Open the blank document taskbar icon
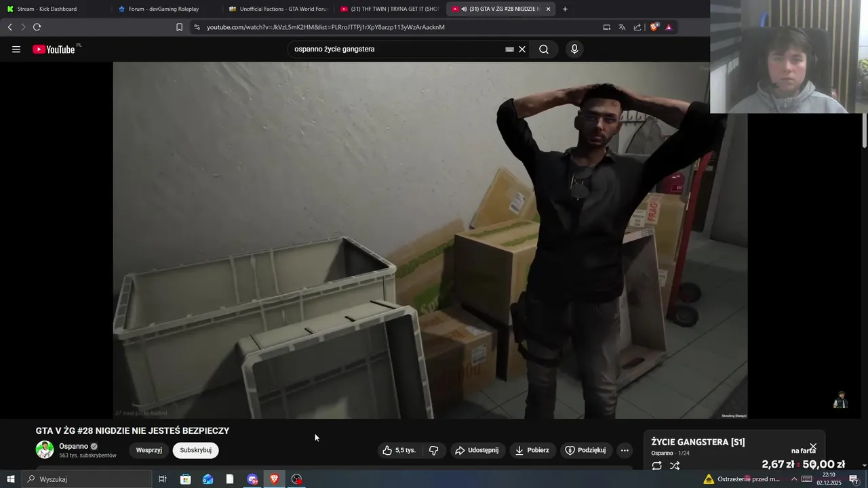This screenshot has width=868, height=488. pos(230,479)
